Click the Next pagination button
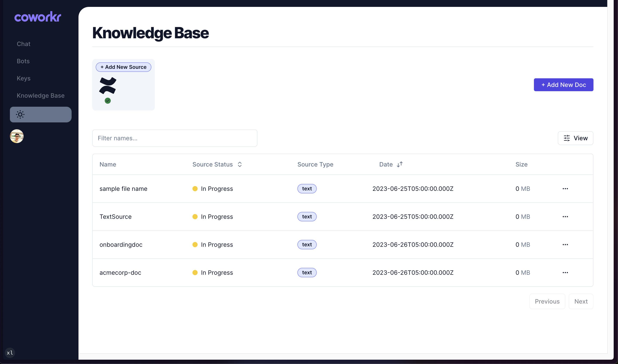This screenshot has height=364, width=618. click(581, 301)
